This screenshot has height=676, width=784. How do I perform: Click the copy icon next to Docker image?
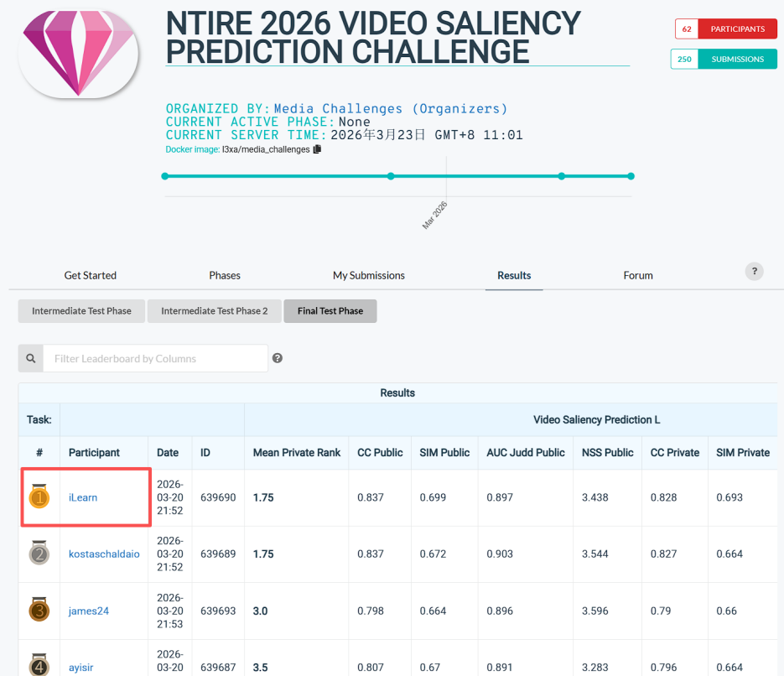pos(317,149)
